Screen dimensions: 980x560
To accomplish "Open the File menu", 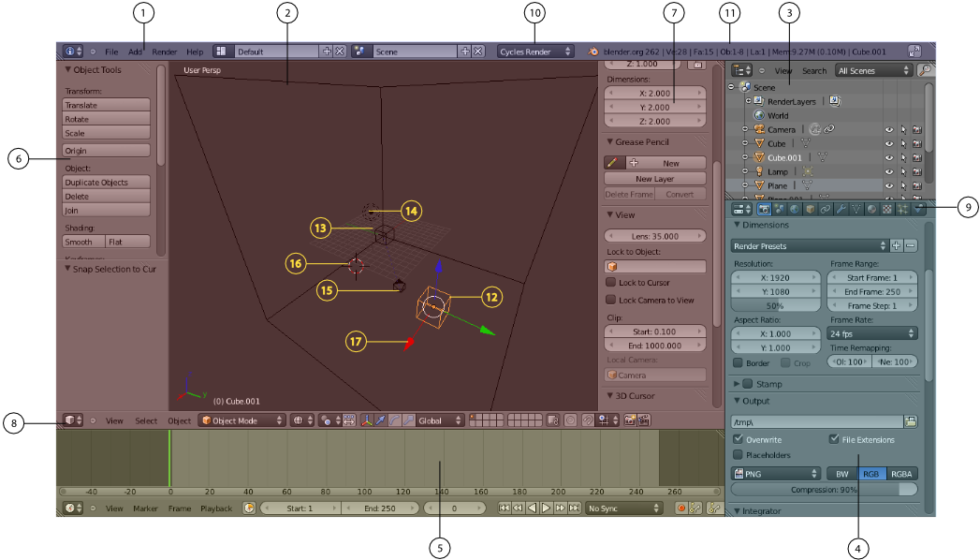I will [111, 52].
